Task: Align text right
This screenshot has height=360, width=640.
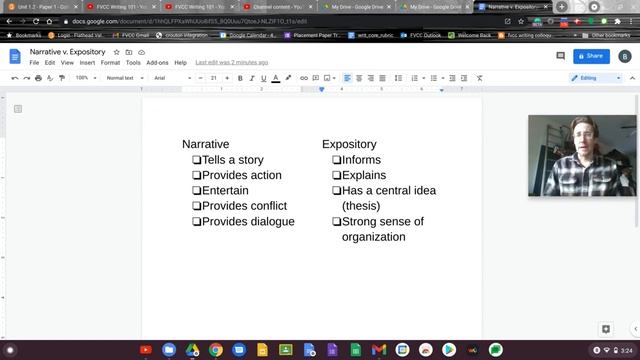Action: pyautogui.click(x=371, y=78)
